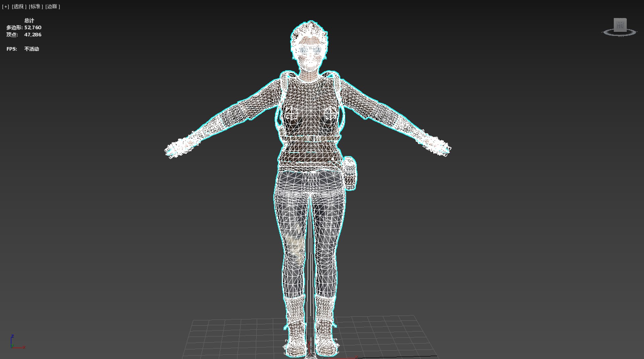
Task: Click the 多边形 statistics label
Action: (14, 27)
